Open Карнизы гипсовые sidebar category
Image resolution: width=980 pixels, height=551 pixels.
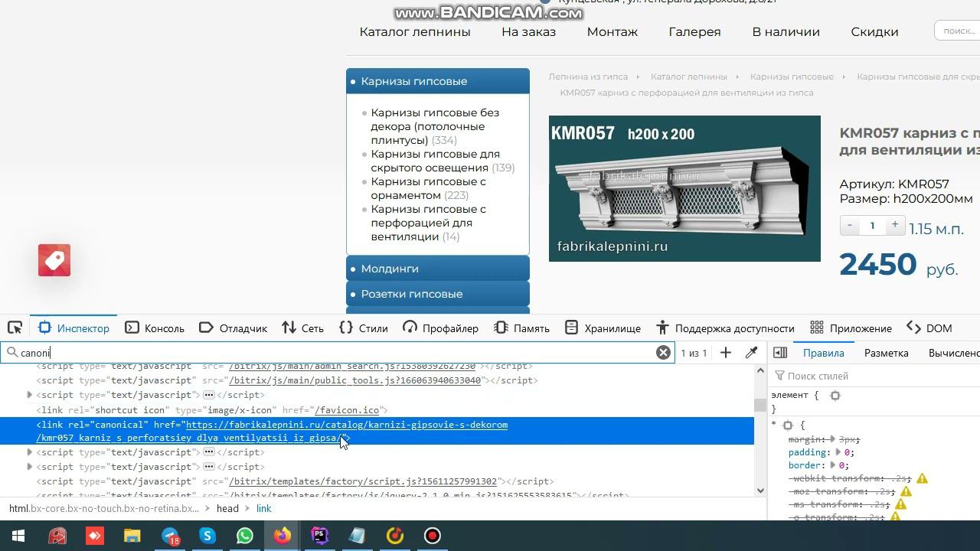tap(437, 81)
